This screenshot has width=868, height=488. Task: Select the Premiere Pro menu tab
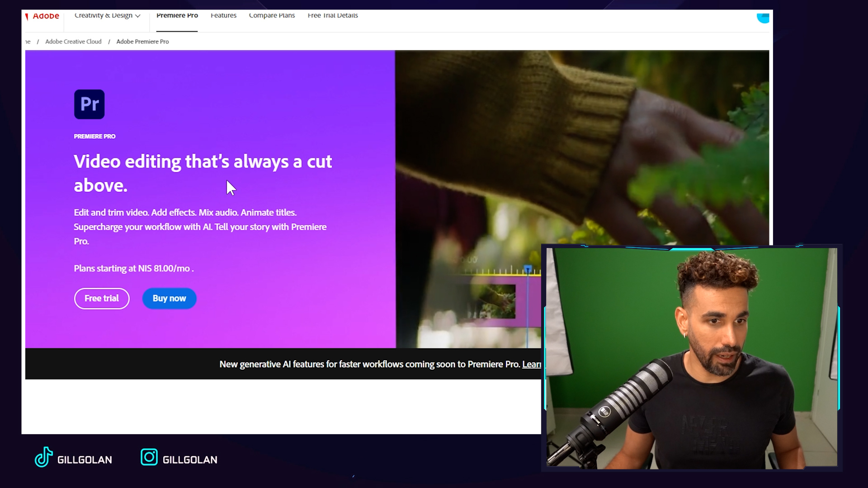[176, 15]
